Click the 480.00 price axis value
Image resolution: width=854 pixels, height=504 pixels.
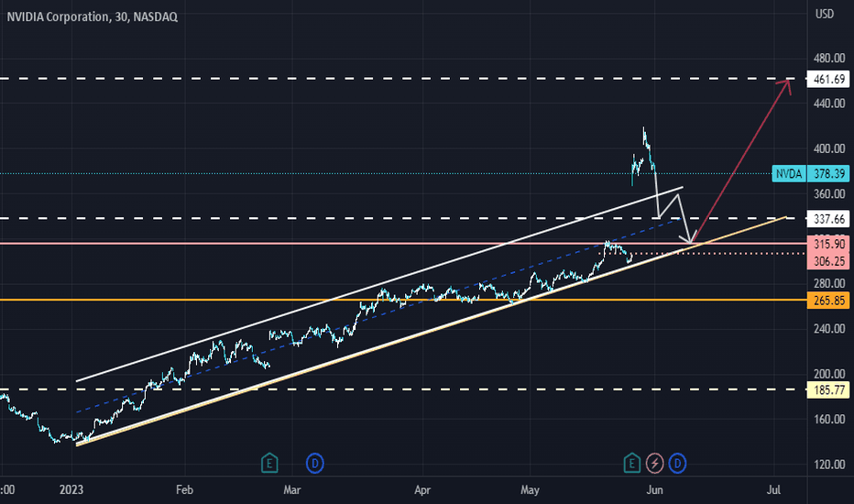tap(829, 59)
